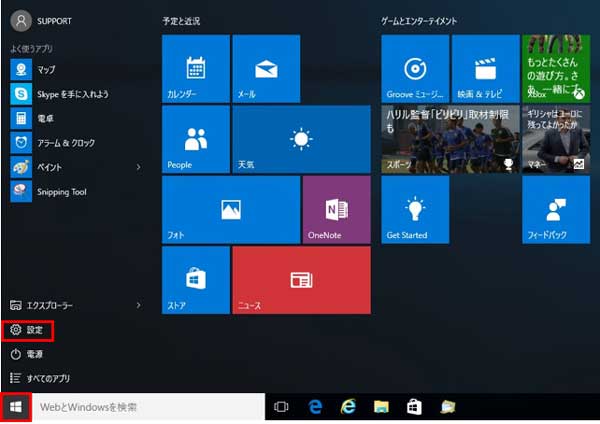Image resolution: width=600 pixels, height=424 pixels.
Task: Open the Get Started tile
Action: pos(415,210)
